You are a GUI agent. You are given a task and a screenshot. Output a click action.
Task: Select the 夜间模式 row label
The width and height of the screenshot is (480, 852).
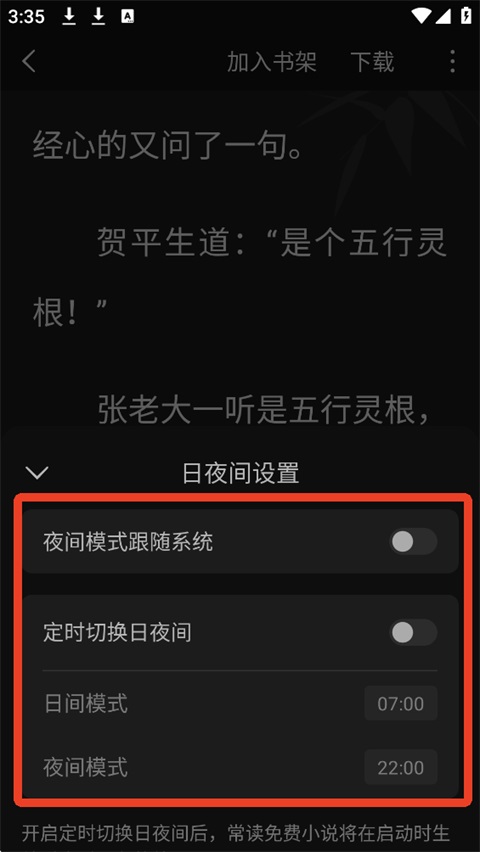click(x=86, y=767)
